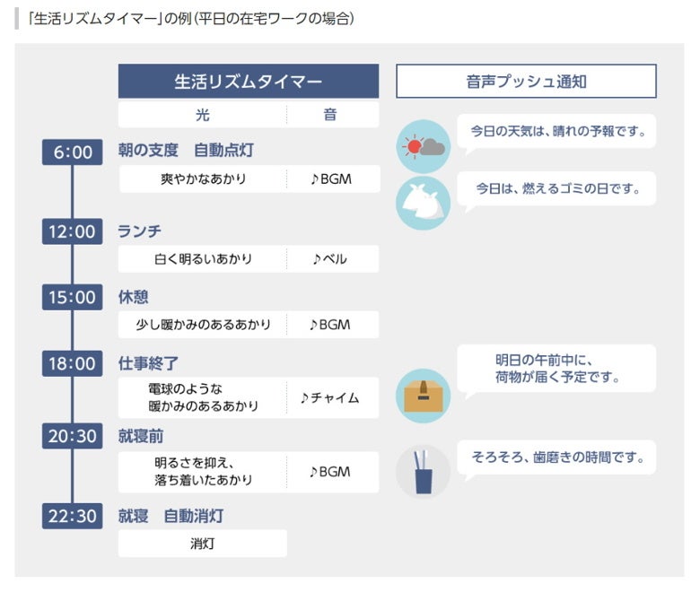Click the 生活リズムタイマー header
Image resolution: width=700 pixels, height=592 pixels.
[x=249, y=82]
